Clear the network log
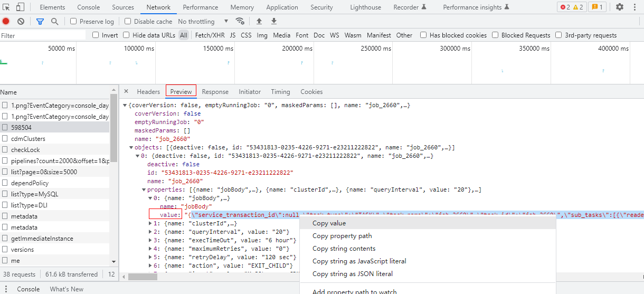The height and width of the screenshot is (294, 644). click(x=21, y=22)
